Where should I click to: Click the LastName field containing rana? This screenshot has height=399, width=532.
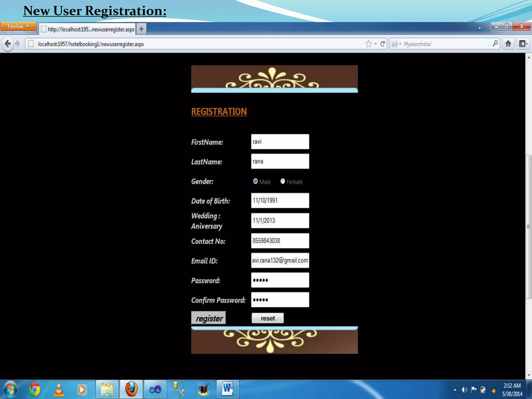point(280,161)
